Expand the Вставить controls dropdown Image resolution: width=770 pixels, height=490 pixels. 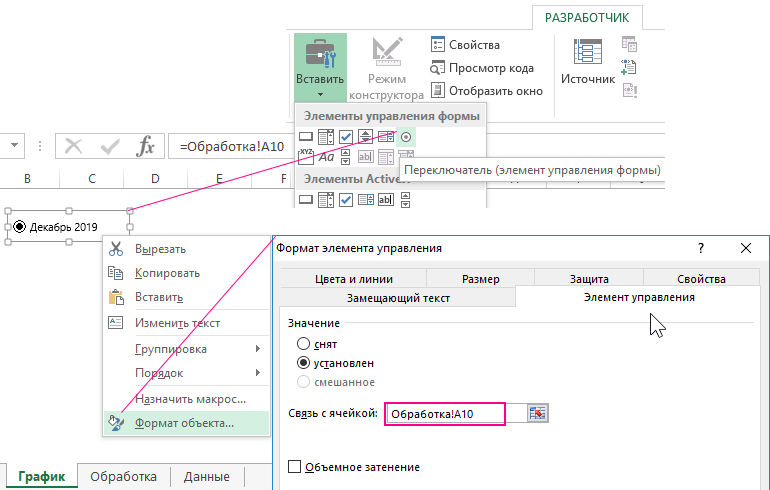tap(320, 92)
